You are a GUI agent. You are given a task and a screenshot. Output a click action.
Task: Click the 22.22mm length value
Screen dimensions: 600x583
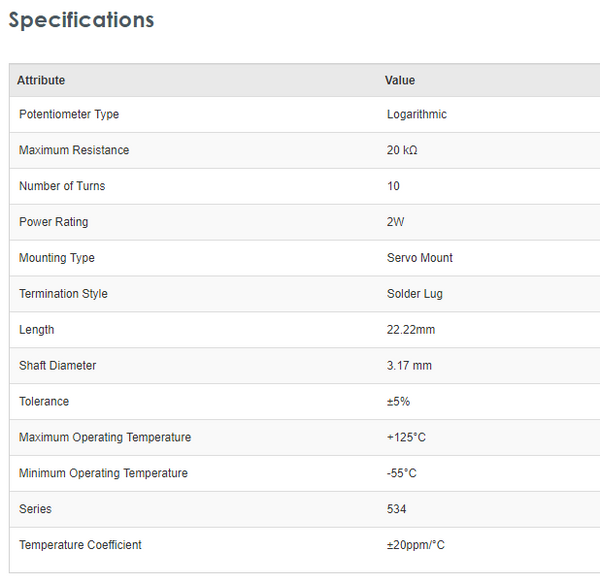click(411, 330)
